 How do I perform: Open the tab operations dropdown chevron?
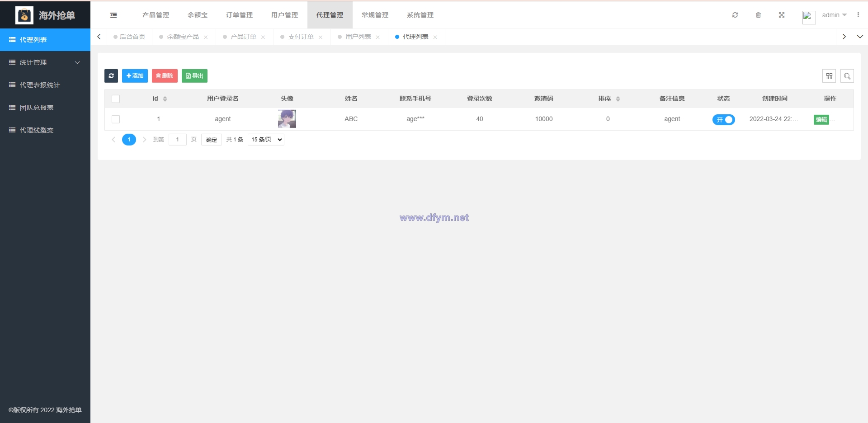click(x=860, y=37)
